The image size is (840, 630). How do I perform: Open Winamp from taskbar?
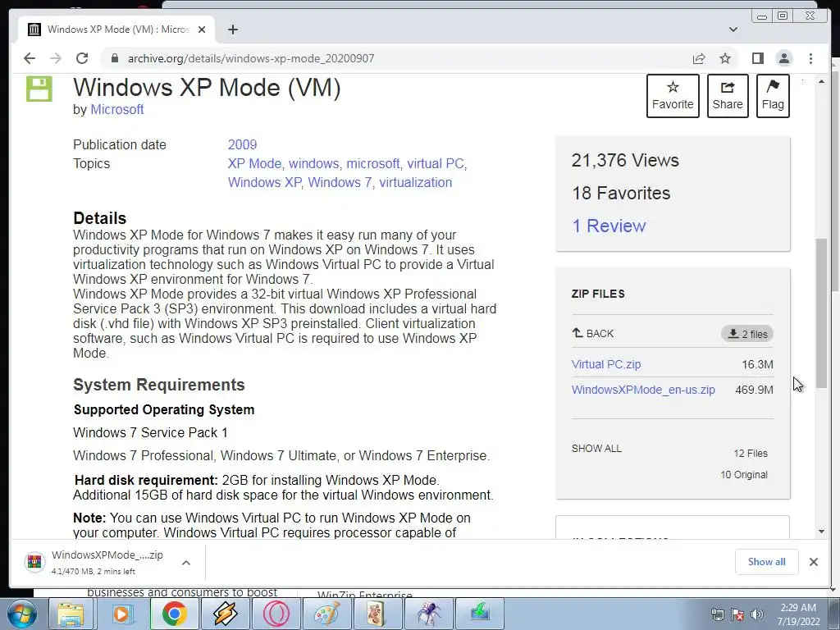pos(225,614)
